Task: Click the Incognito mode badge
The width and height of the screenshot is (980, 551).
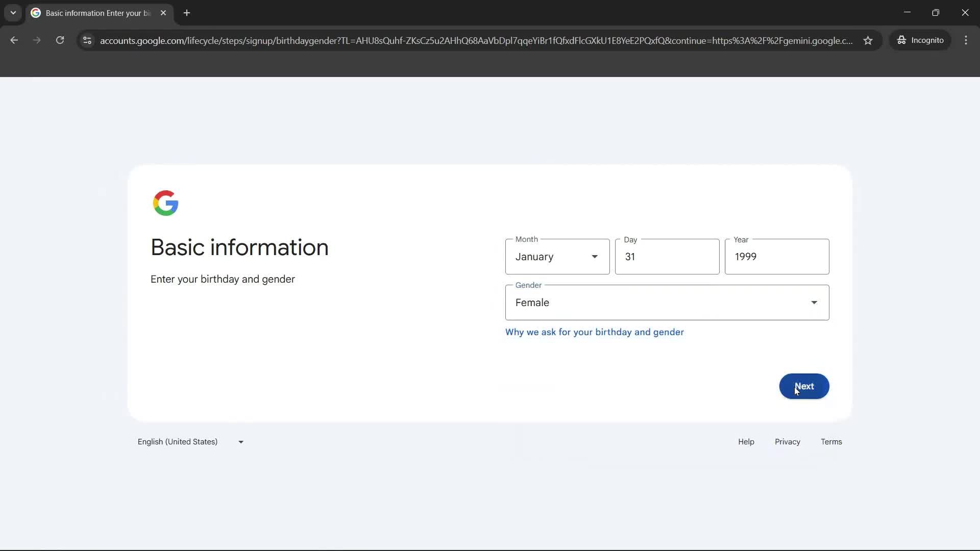Action: 920,40
